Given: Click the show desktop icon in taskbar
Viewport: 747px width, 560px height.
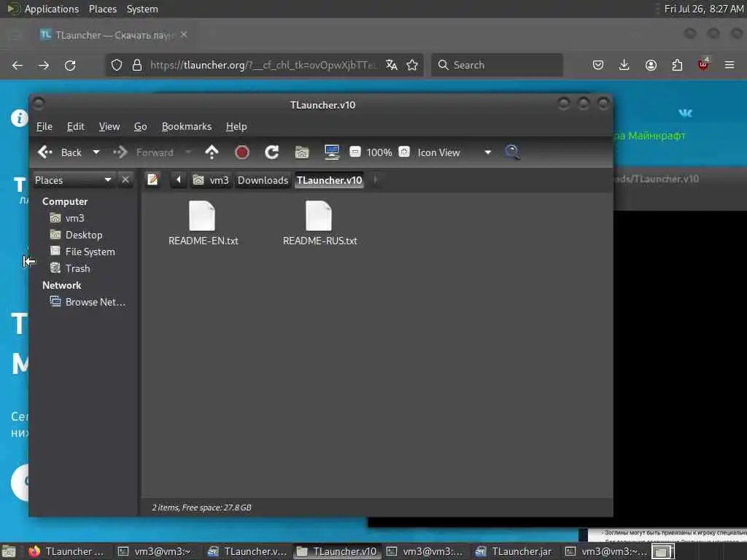Looking at the screenshot, I should (x=9, y=551).
